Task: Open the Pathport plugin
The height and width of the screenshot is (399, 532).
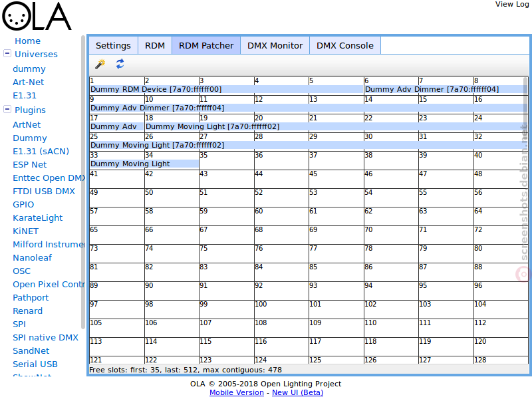Action: (x=31, y=297)
